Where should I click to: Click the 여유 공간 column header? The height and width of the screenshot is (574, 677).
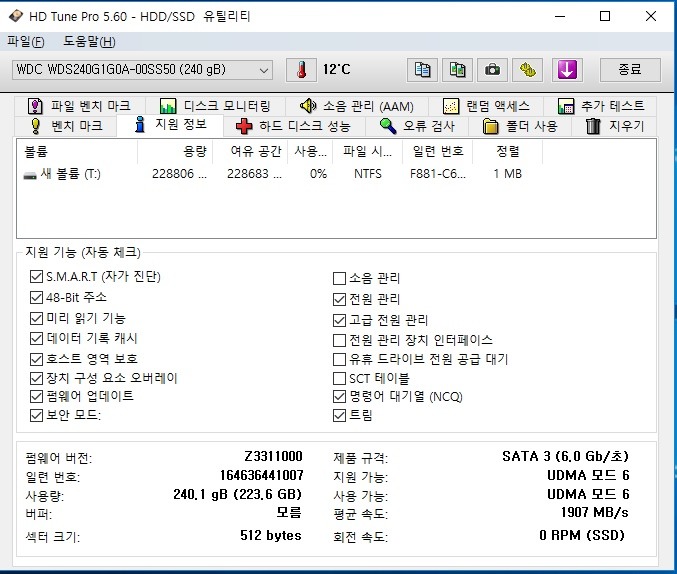pyautogui.click(x=254, y=151)
